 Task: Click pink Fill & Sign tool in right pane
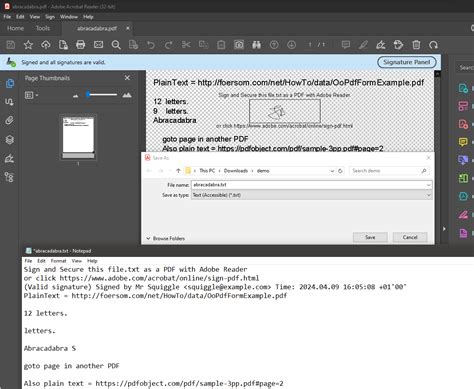[x=463, y=214]
